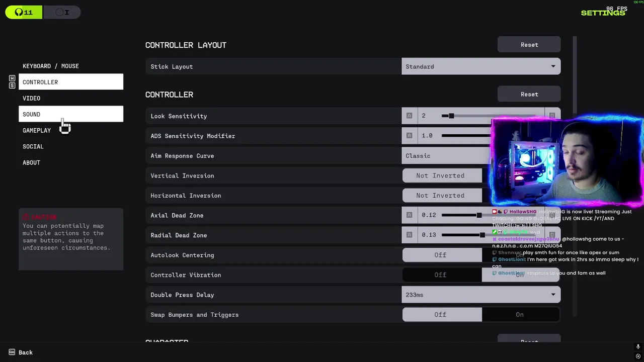Click the ADS Sensitivity Modifier label

click(193, 136)
